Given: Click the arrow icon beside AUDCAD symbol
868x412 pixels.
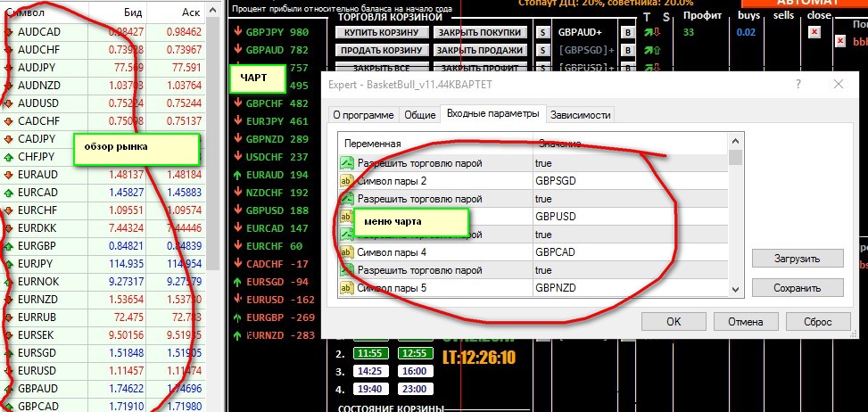Looking at the screenshot, I should [x=8, y=31].
